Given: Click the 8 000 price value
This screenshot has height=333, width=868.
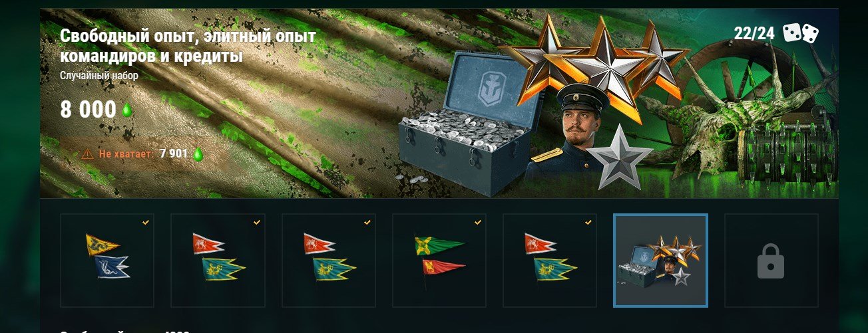Looking at the screenshot, I should click(88, 110).
